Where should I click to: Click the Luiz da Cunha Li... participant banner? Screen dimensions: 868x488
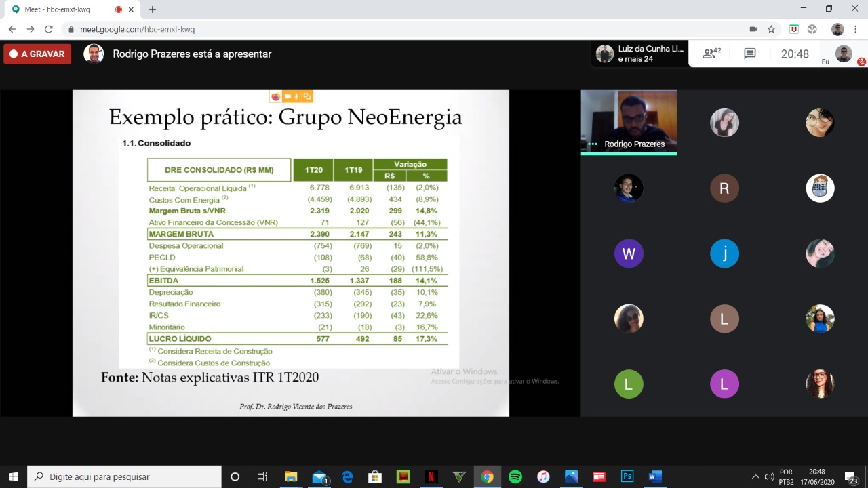tap(640, 54)
